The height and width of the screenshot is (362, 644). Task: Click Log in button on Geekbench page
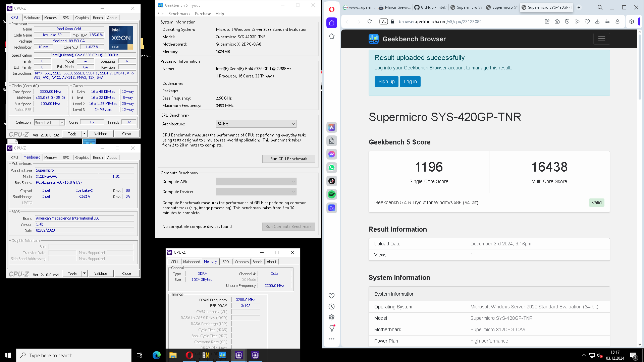click(410, 81)
